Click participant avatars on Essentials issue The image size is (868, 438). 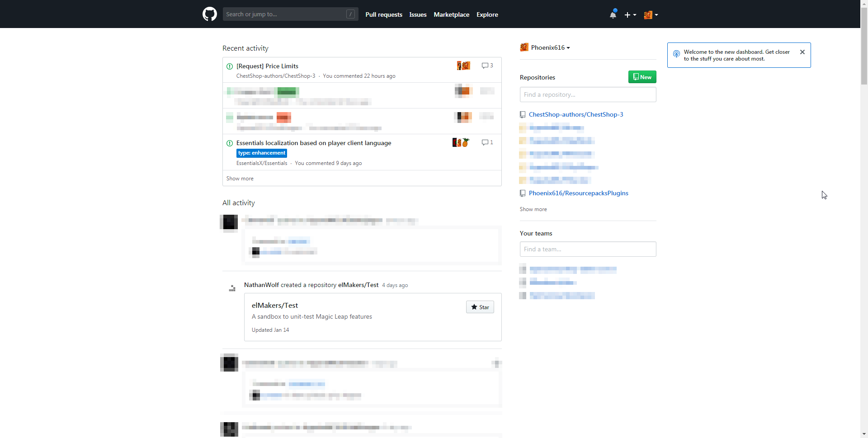coord(461,142)
